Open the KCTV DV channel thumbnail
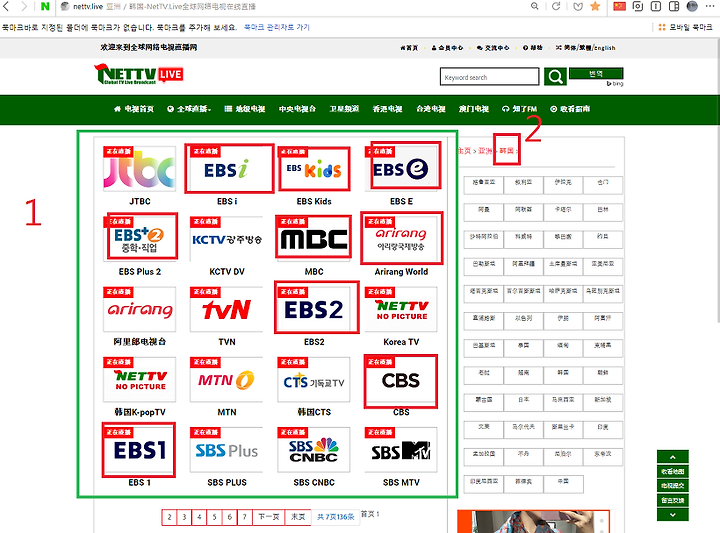720x533 pixels. coord(226,239)
